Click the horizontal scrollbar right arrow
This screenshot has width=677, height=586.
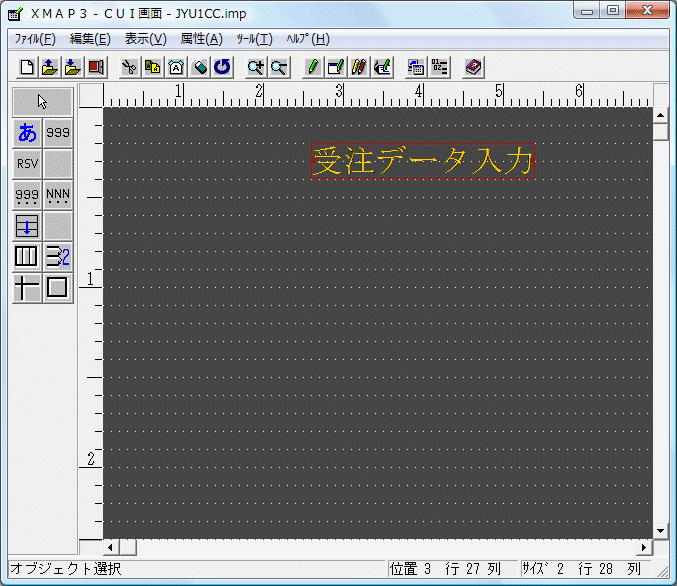645,548
